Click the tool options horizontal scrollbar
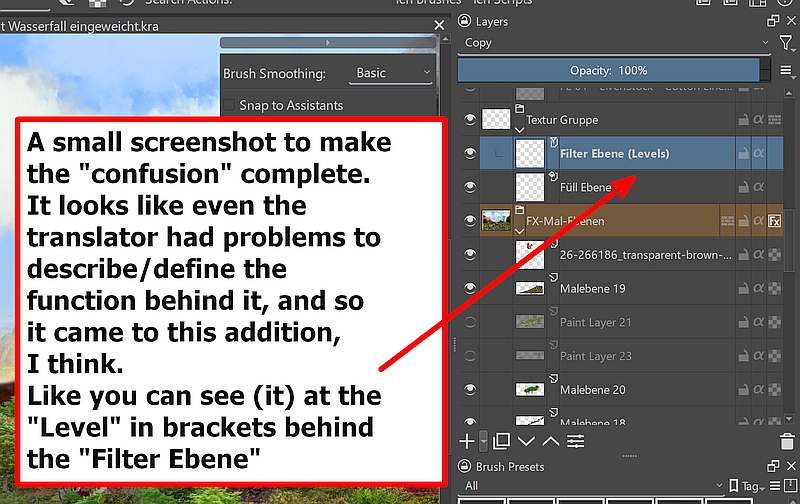 tap(328, 43)
